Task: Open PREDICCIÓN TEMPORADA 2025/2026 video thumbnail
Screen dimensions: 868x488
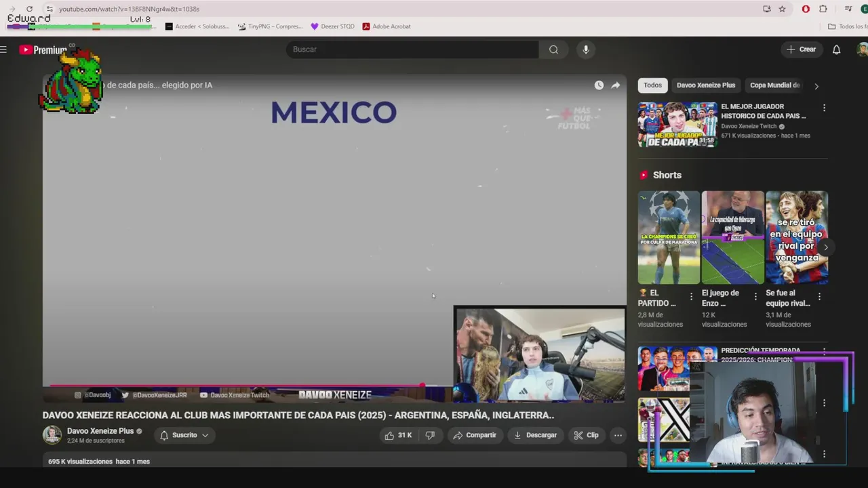Action: (677, 369)
